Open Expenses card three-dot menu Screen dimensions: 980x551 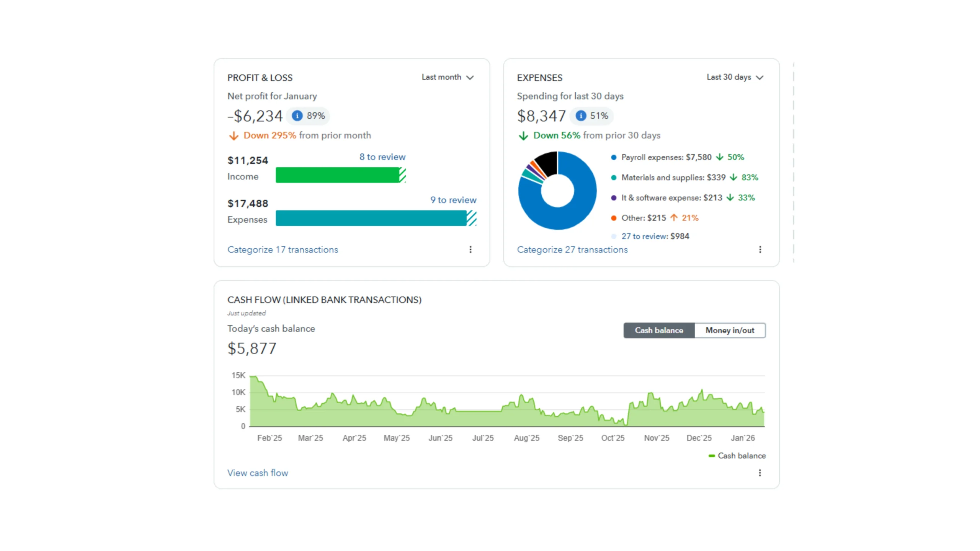click(x=760, y=249)
